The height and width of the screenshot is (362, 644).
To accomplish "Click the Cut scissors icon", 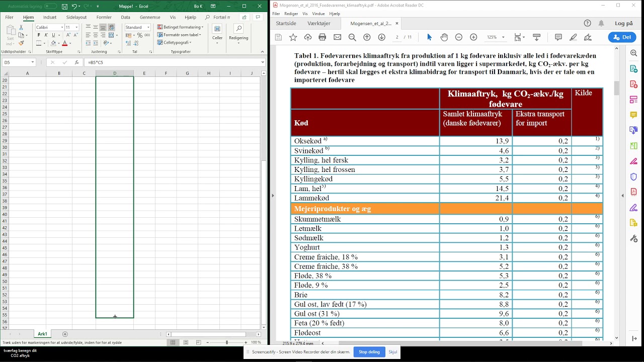I will tap(21, 27).
